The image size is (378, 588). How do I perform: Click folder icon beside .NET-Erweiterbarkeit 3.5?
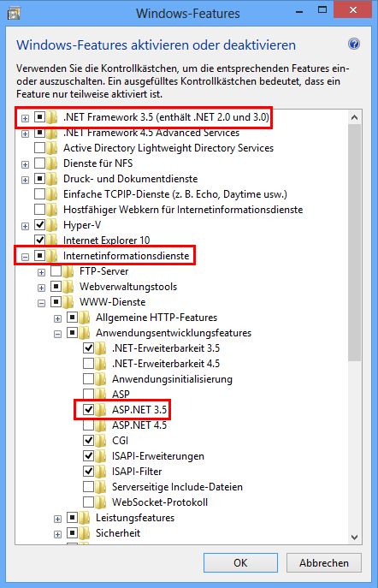pyautogui.click(x=100, y=348)
